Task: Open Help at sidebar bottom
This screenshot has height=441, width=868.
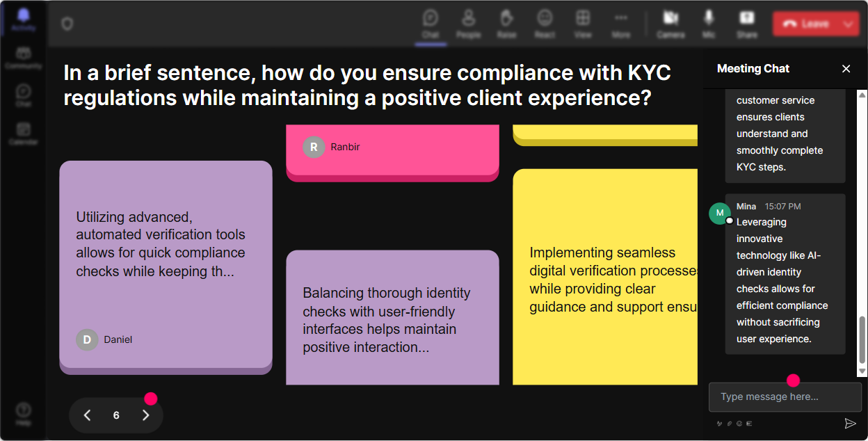Action: (23, 414)
